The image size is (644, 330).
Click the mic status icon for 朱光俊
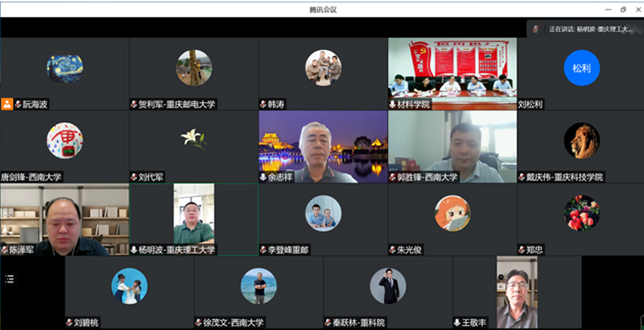pyautogui.click(x=393, y=250)
